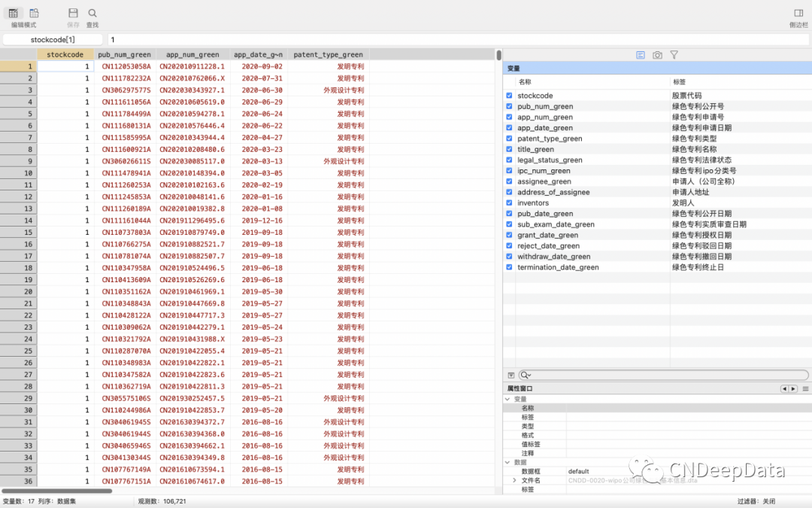Click cell CN201930252457.5
This screenshot has height=508, width=812.
coord(192,398)
